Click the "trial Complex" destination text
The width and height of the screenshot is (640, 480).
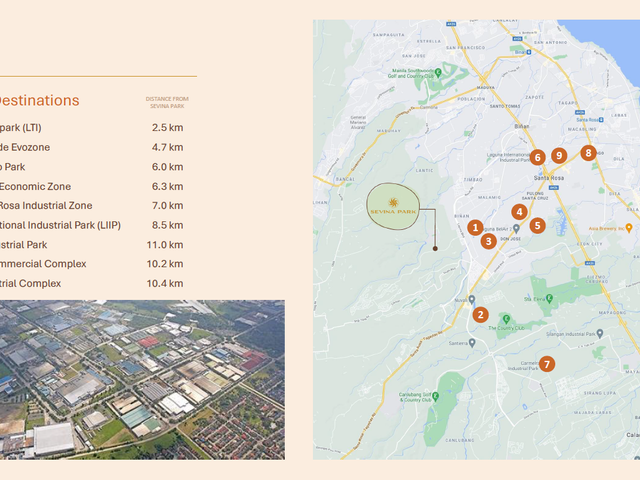click(30, 284)
